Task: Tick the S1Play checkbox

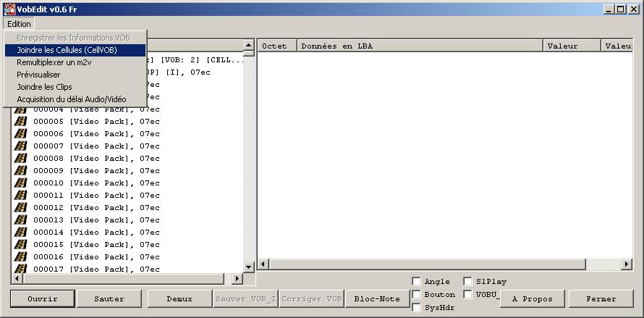Action: tap(468, 282)
